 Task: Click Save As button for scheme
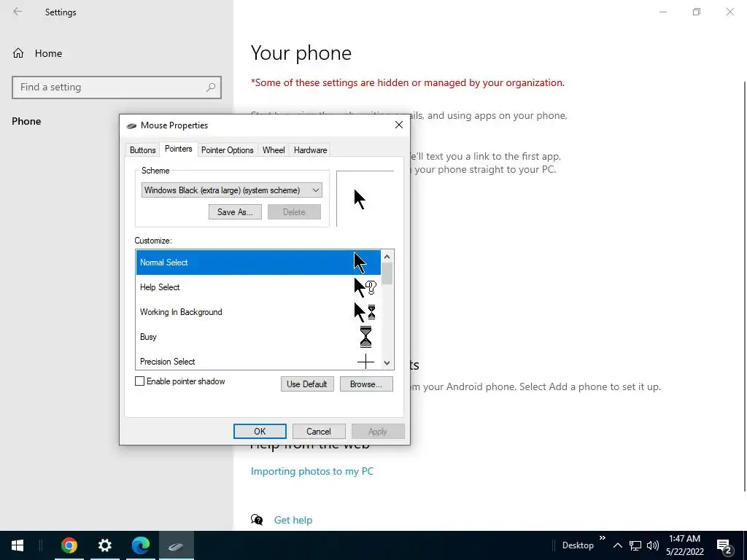click(x=235, y=212)
